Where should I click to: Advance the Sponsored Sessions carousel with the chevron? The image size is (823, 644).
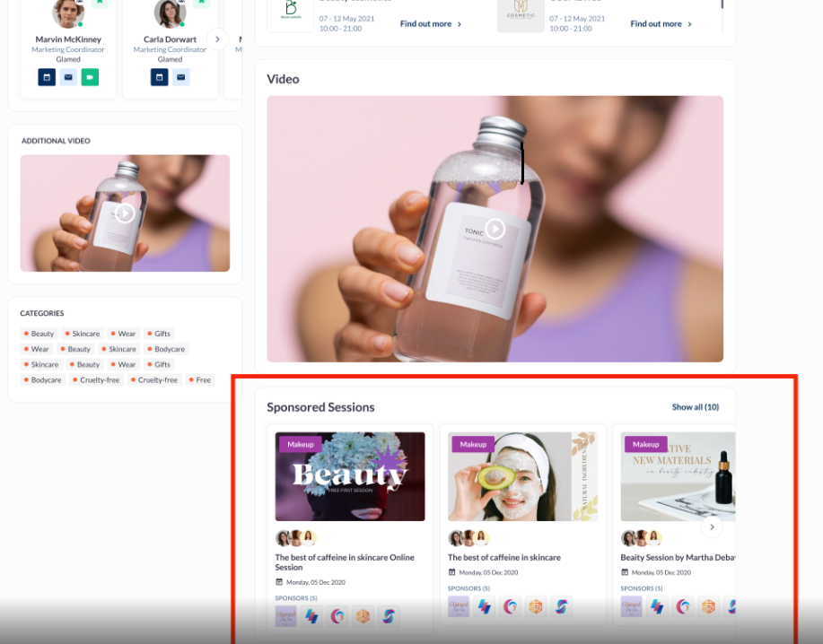[712, 527]
